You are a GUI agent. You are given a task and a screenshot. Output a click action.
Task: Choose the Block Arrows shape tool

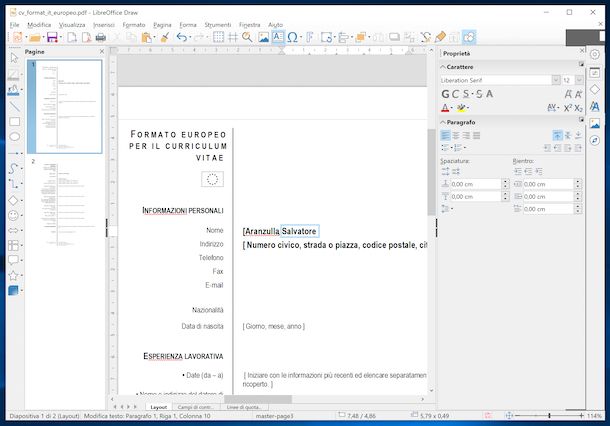(13, 230)
